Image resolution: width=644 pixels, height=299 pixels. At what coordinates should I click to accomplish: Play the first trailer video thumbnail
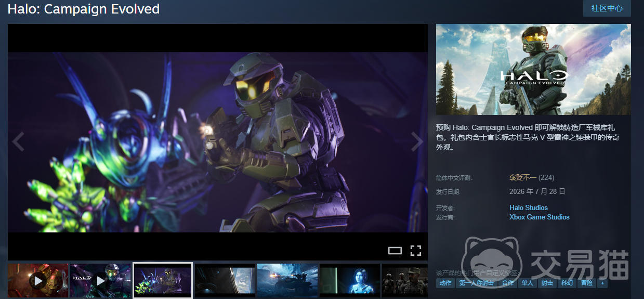click(38, 281)
